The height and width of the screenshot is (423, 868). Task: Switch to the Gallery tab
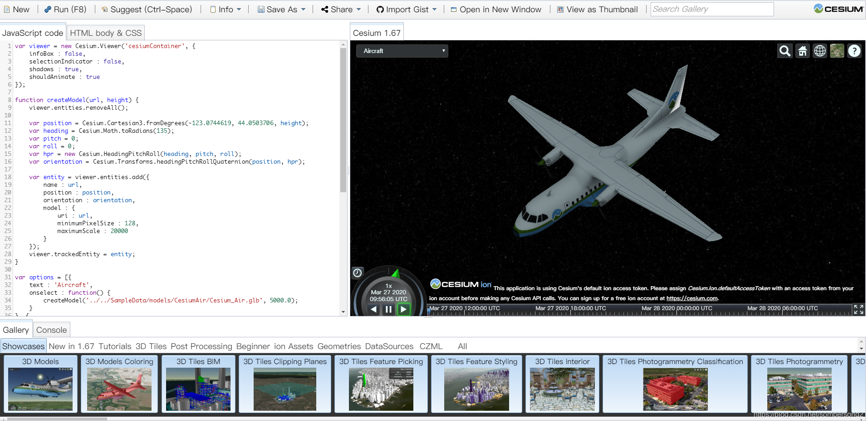(16, 330)
